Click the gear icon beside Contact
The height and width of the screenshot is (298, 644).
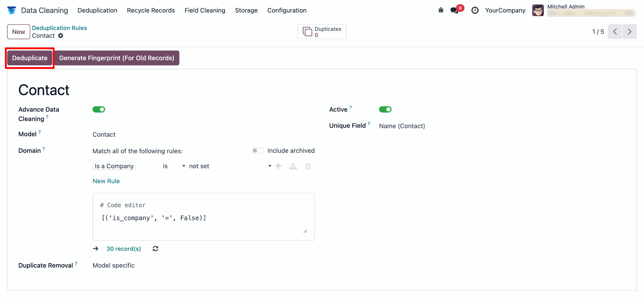point(61,36)
